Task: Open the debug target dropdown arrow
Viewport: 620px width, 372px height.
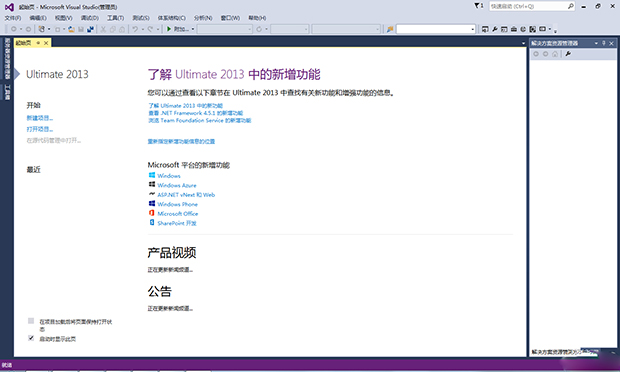Action: (x=193, y=29)
